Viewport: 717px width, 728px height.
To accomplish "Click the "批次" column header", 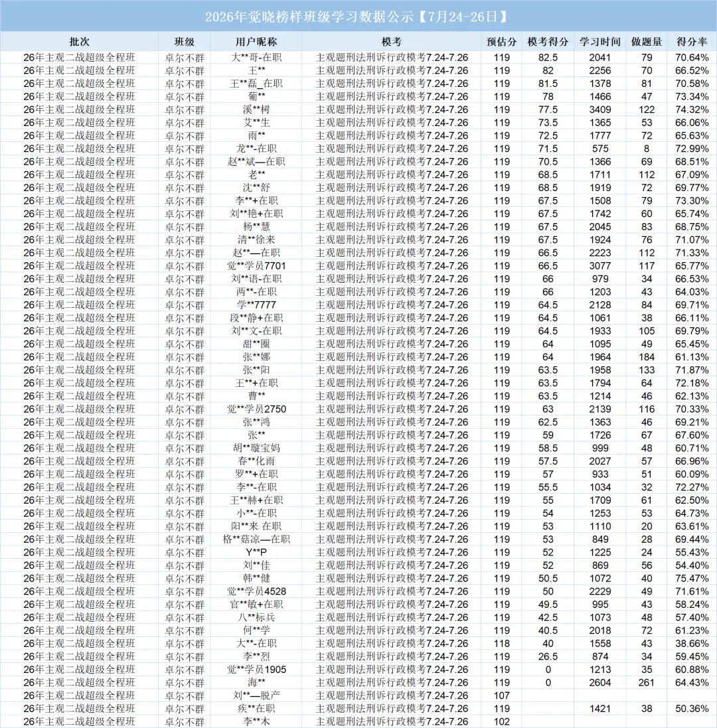I will pos(80,42).
